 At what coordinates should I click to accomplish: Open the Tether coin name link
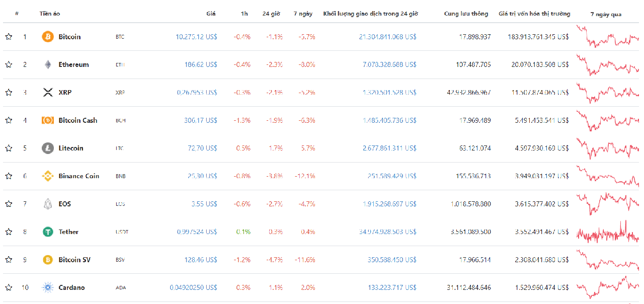68,232
